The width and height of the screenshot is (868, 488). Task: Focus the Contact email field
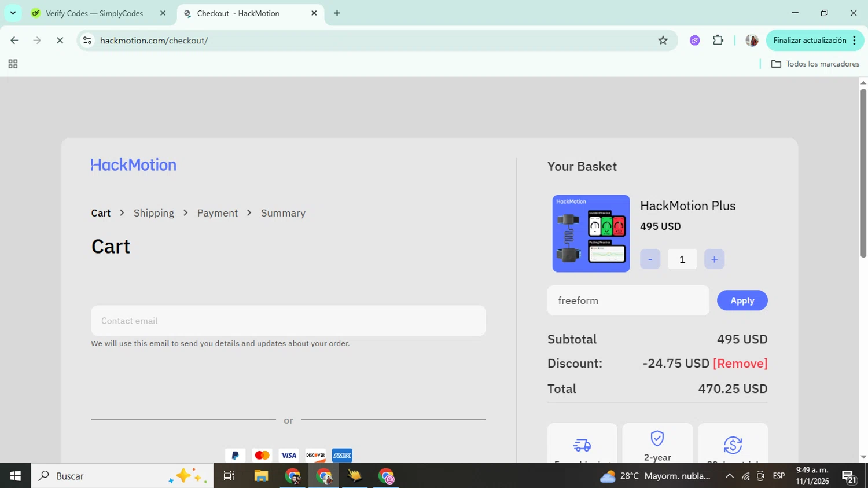(x=288, y=321)
